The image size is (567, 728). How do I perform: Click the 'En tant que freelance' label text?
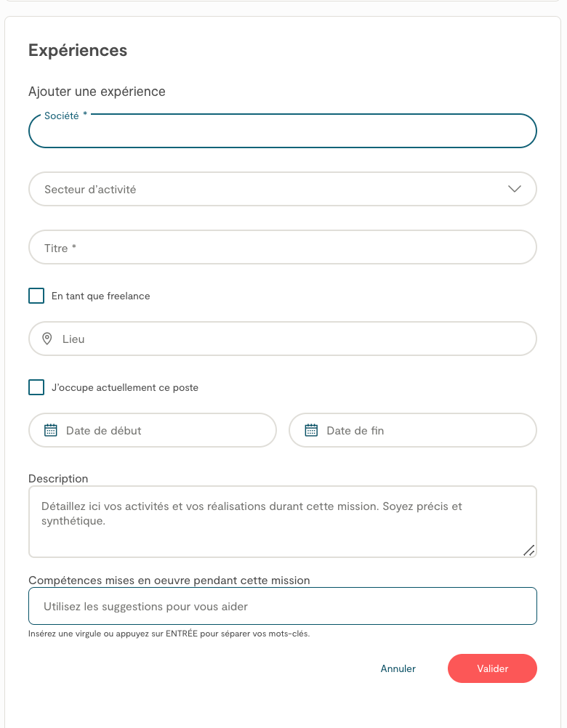[x=100, y=296]
